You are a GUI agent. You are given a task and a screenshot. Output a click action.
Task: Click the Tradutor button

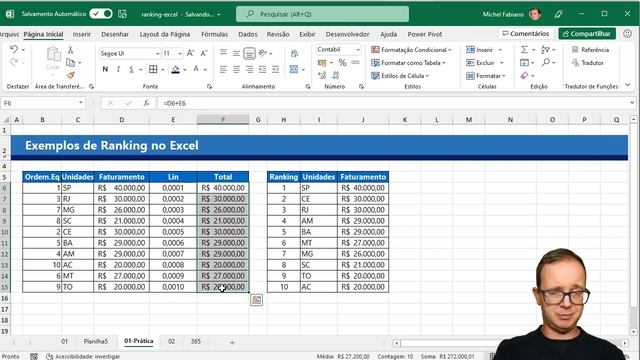(587, 63)
